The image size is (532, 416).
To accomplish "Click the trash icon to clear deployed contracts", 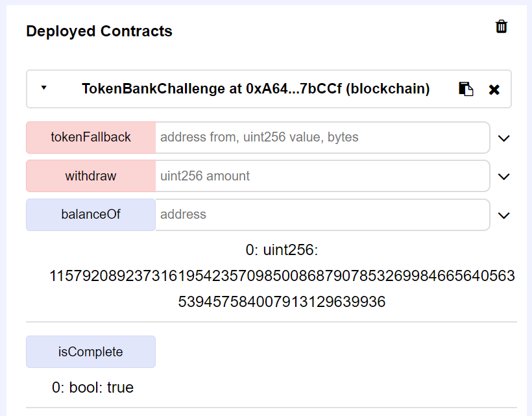I will point(501,27).
